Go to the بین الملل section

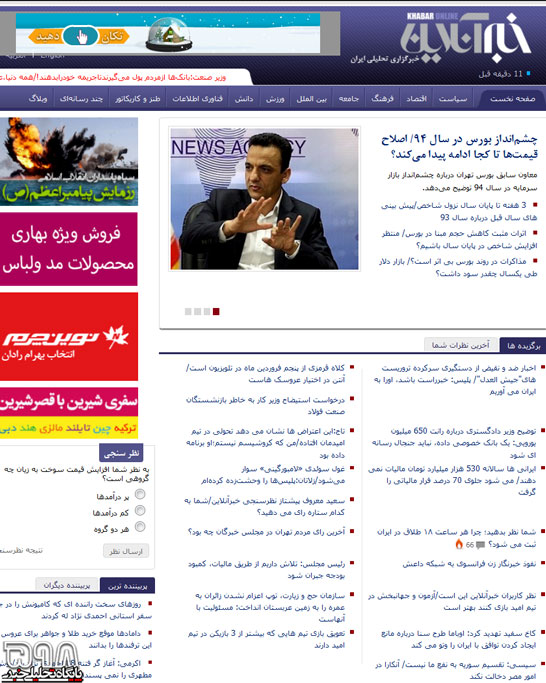[x=312, y=99]
